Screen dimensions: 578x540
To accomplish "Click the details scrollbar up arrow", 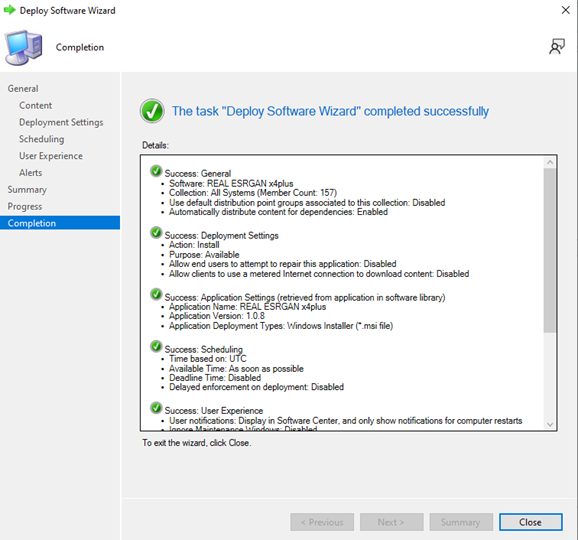I will [550, 162].
